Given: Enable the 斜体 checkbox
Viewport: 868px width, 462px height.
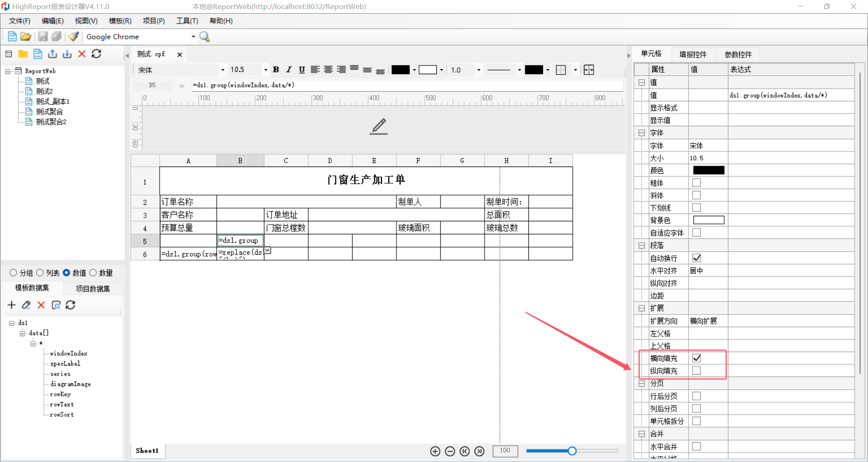Looking at the screenshot, I should coord(697,195).
